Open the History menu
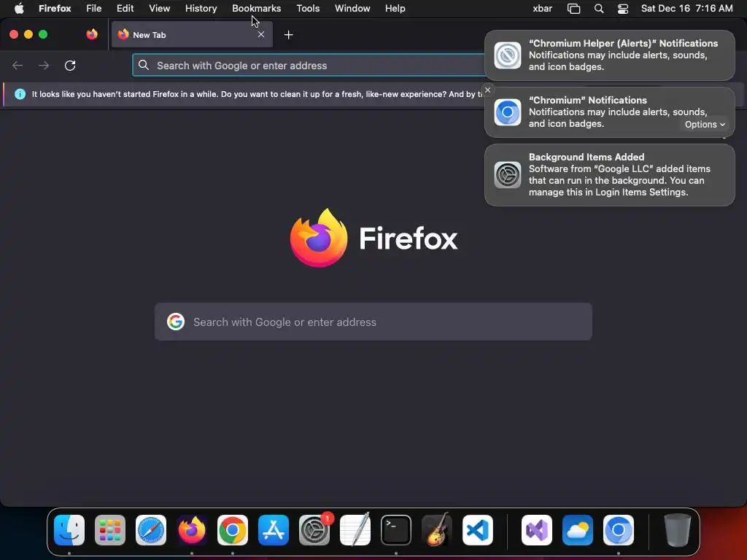Viewport: 747px width, 560px height. coord(201,8)
